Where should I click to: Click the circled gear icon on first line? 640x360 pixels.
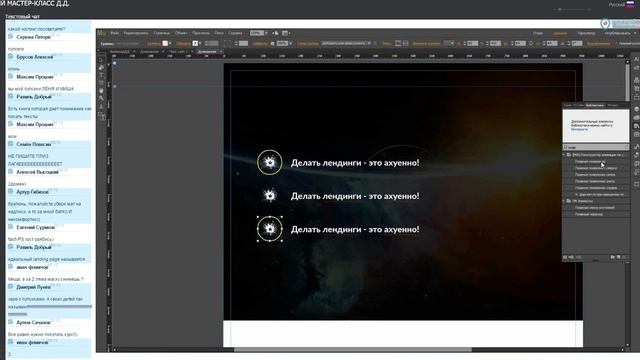click(x=269, y=162)
